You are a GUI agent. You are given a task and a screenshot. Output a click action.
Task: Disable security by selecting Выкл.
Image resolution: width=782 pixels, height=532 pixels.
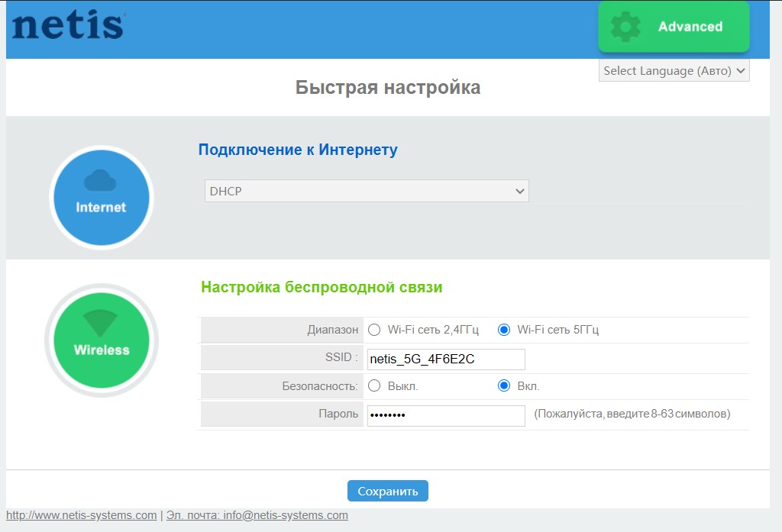[373, 386]
